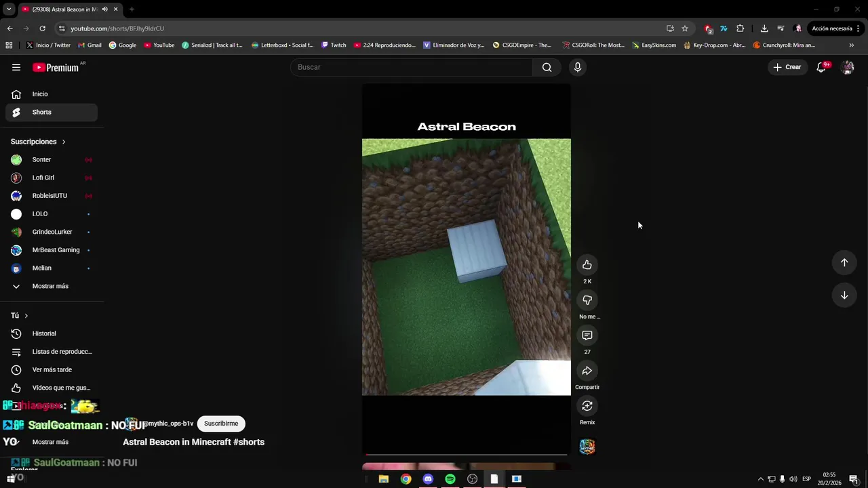The height and width of the screenshot is (488, 868).
Task: Go to Inicio in the sidebar
Action: pos(52,94)
